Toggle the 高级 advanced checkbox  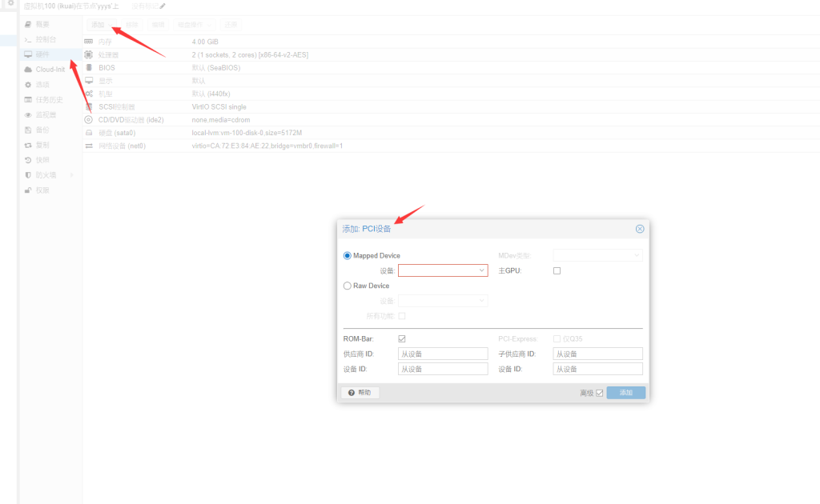pos(599,393)
